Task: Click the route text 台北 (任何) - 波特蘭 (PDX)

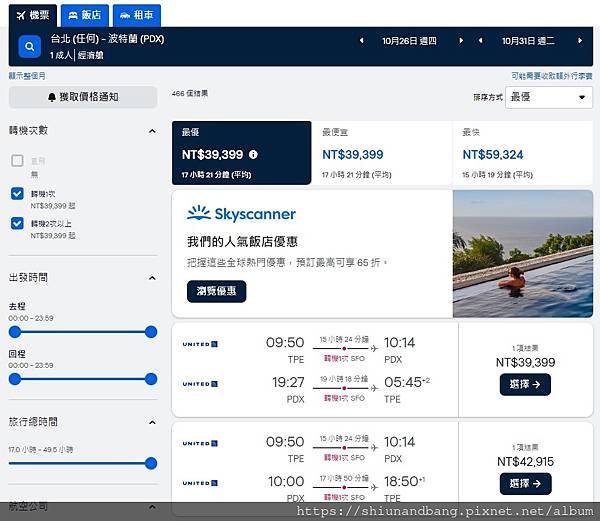Action: click(108, 39)
